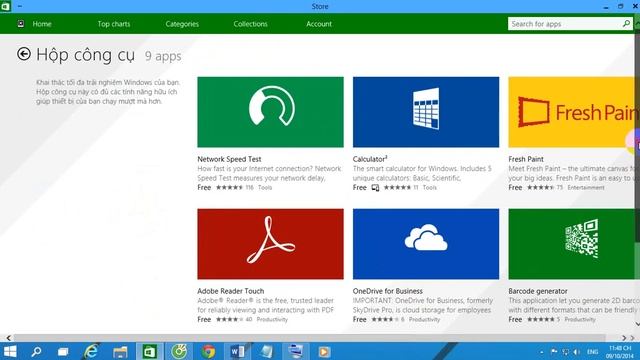Open the Adobe Reader Touch tile
The image size is (640, 360).
(x=270, y=244)
